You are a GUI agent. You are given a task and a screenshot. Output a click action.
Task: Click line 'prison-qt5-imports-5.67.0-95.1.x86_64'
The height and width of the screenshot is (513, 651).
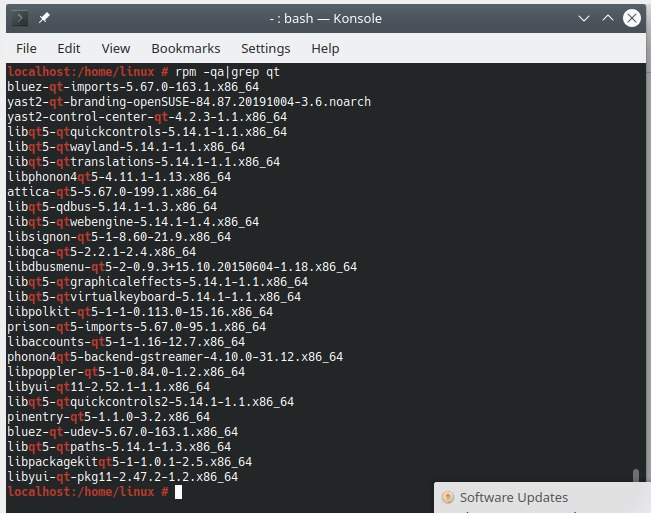tap(137, 327)
